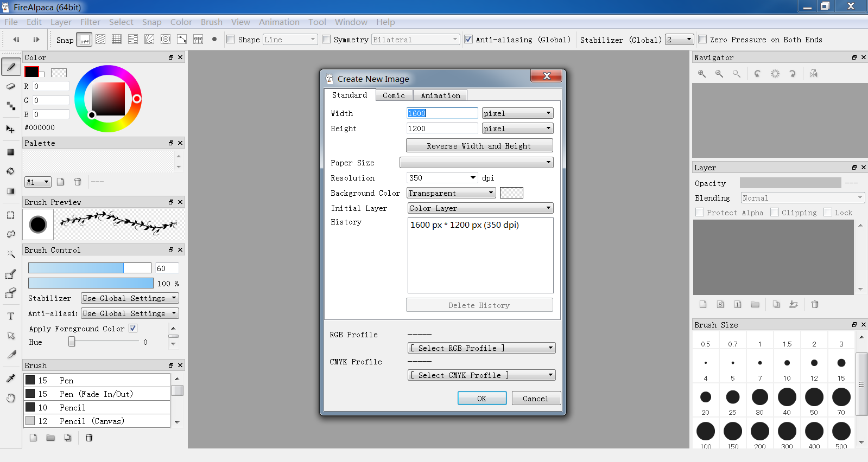The height and width of the screenshot is (462, 868).
Task: Click the delete brush trash icon
Action: [89, 438]
